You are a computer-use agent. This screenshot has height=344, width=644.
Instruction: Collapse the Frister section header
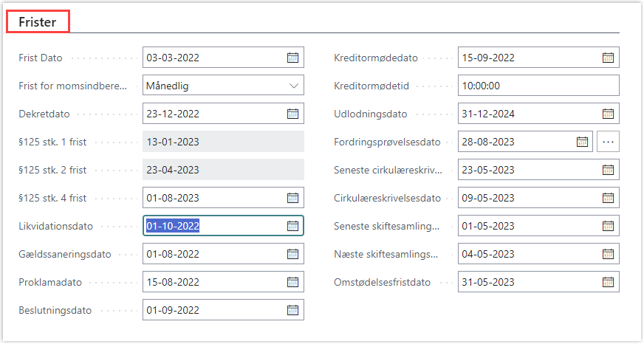click(x=38, y=23)
